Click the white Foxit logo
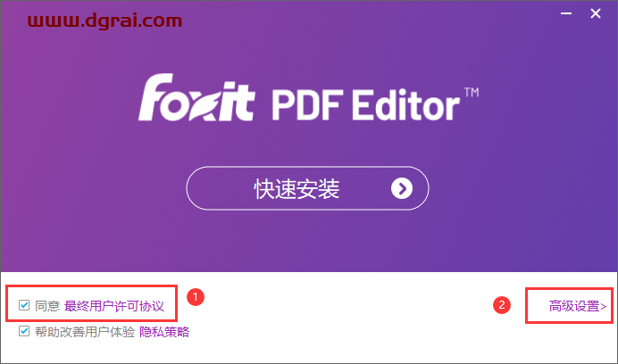The image size is (618, 364). (x=196, y=97)
